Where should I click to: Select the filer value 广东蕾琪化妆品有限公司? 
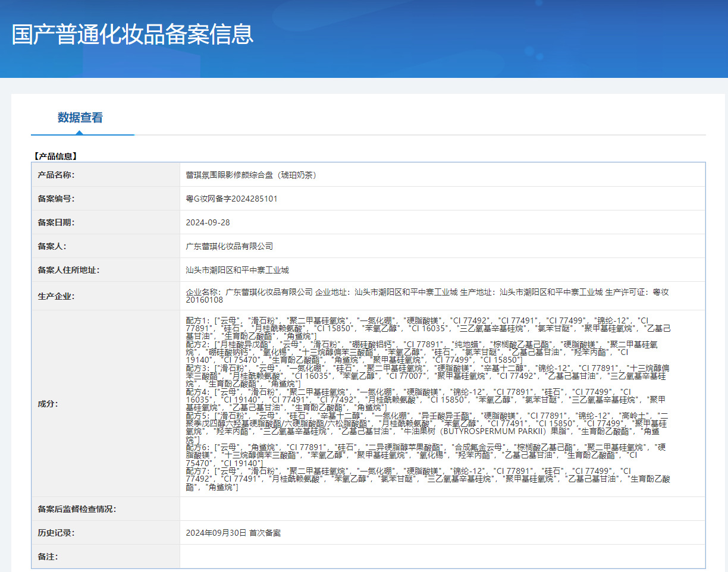[x=229, y=246]
